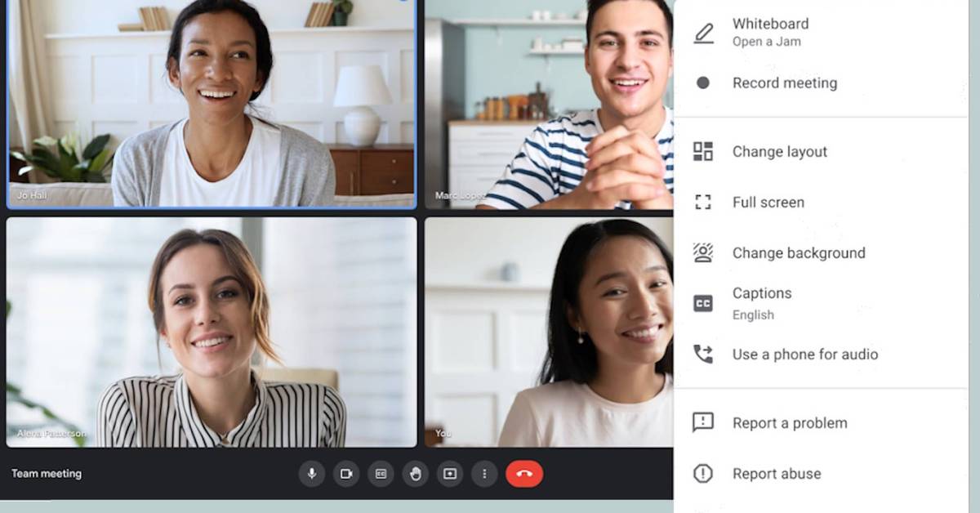Click the Change background icon
Viewport: 980px width, 513px height.
pyautogui.click(x=702, y=252)
